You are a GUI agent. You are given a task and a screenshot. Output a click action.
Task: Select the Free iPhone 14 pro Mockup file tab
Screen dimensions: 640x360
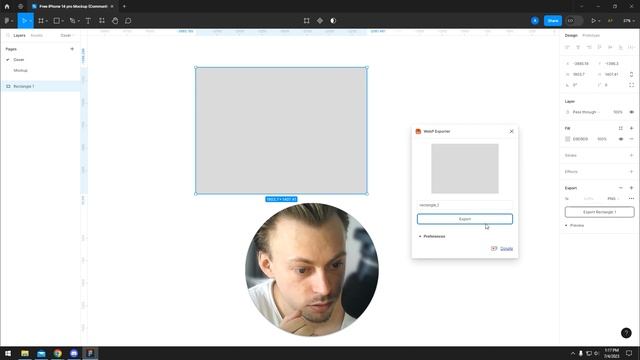[73, 6]
